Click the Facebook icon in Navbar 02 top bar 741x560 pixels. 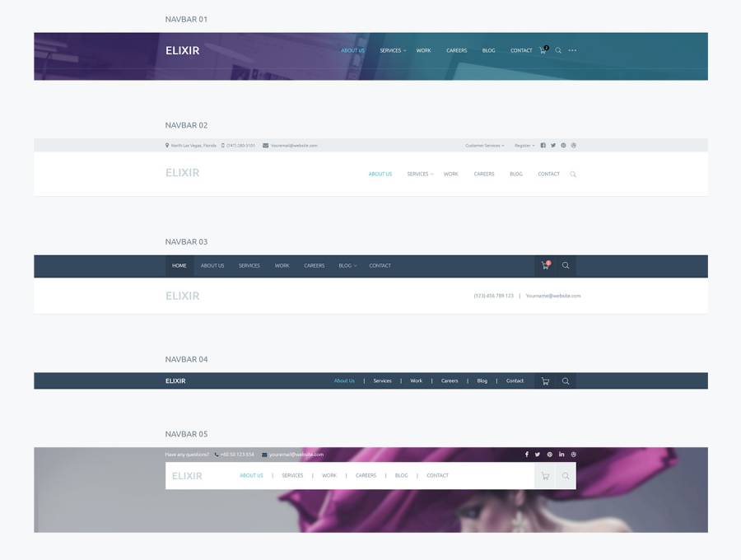(x=543, y=145)
